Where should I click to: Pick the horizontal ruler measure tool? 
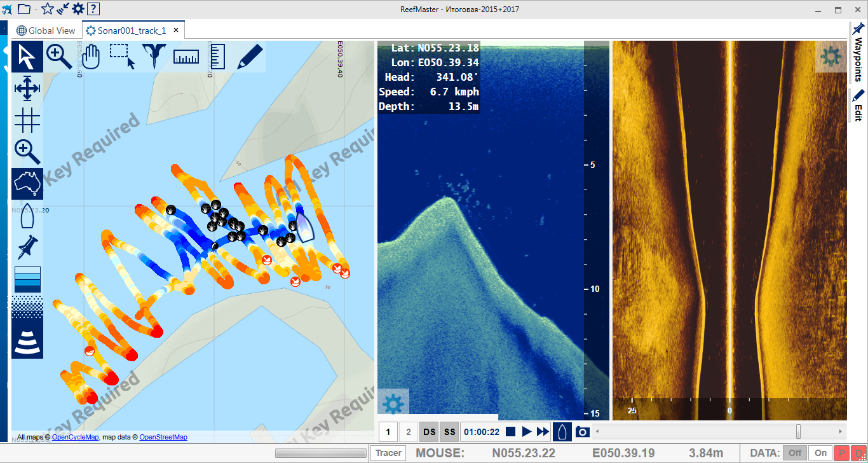(x=186, y=57)
